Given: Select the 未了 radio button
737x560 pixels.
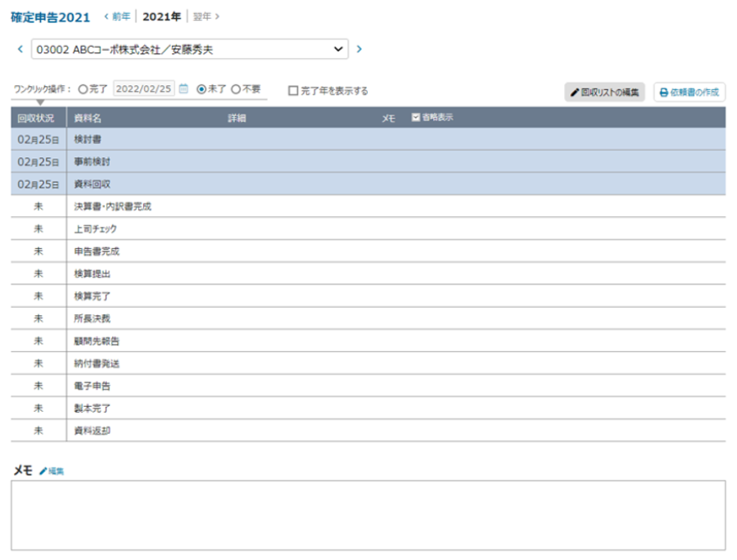Looking at the screenshot, I should pyautogui.click(x=201, y=89).
